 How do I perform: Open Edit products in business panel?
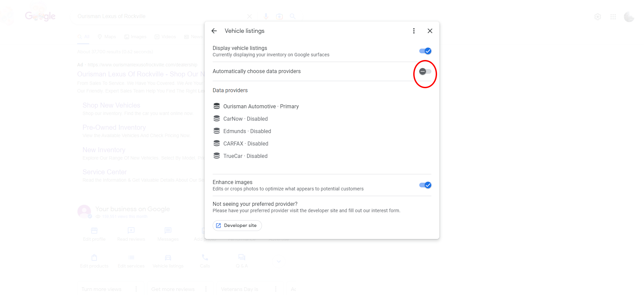click(x=94, y=261)
